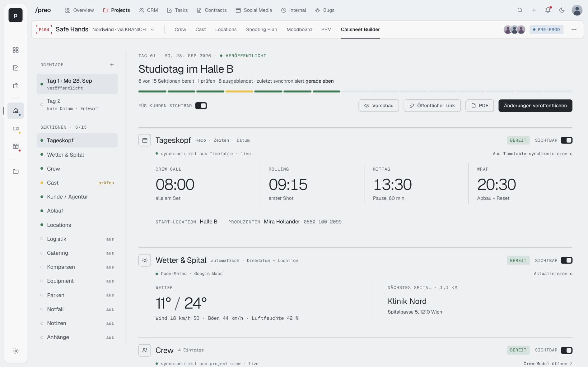Toggle Tageskopf Sichtbar switch
This screenshot has height=367, width=588.
tap(567, 140)
